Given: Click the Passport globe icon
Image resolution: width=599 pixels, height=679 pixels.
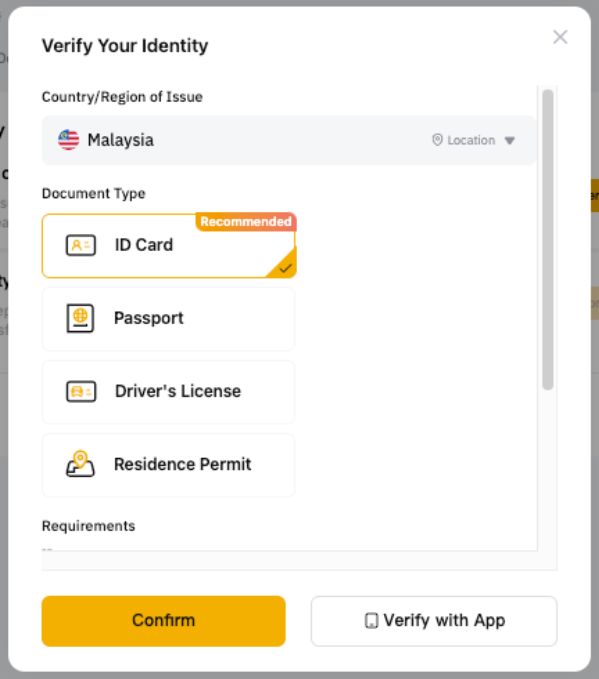Looking at the screenshot, I should pos(80,318).
